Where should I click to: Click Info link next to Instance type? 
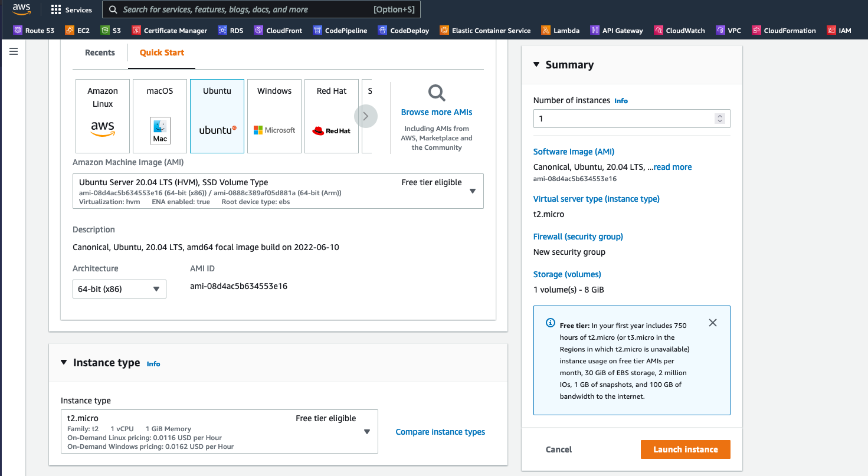pyautogui.click(x=153, y=364)
